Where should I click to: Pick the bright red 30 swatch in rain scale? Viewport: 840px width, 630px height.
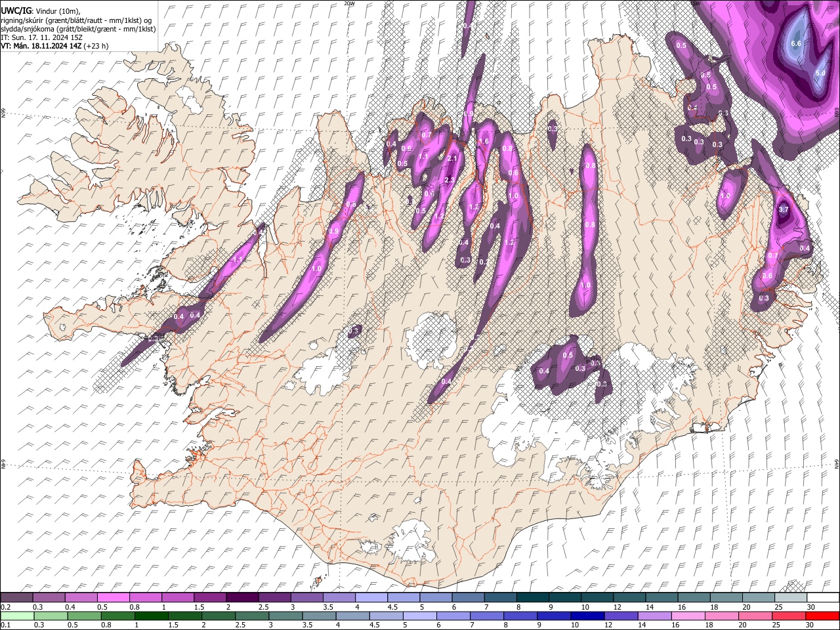pyautogui.click(x=822, y=616)
